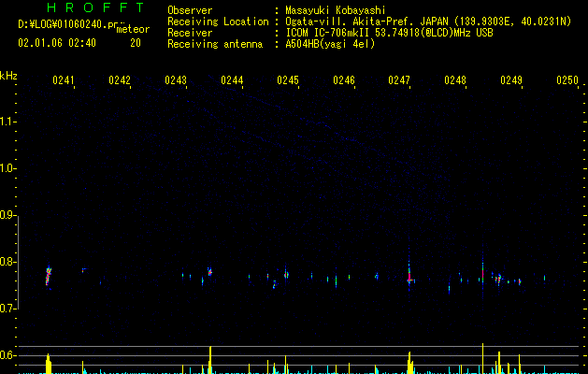
Task: Click the HROFFT title text
Action: [95, 7]
